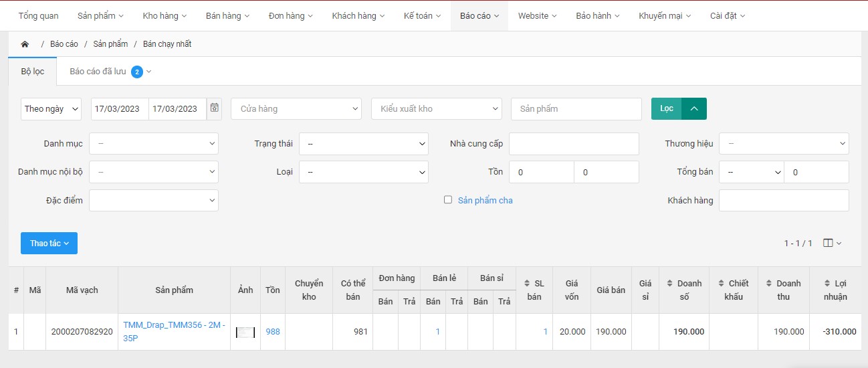Sort by the SL bán column
The width and height of the screenshot is (868, 368).
pyautogui.click(x=534, y=290)
